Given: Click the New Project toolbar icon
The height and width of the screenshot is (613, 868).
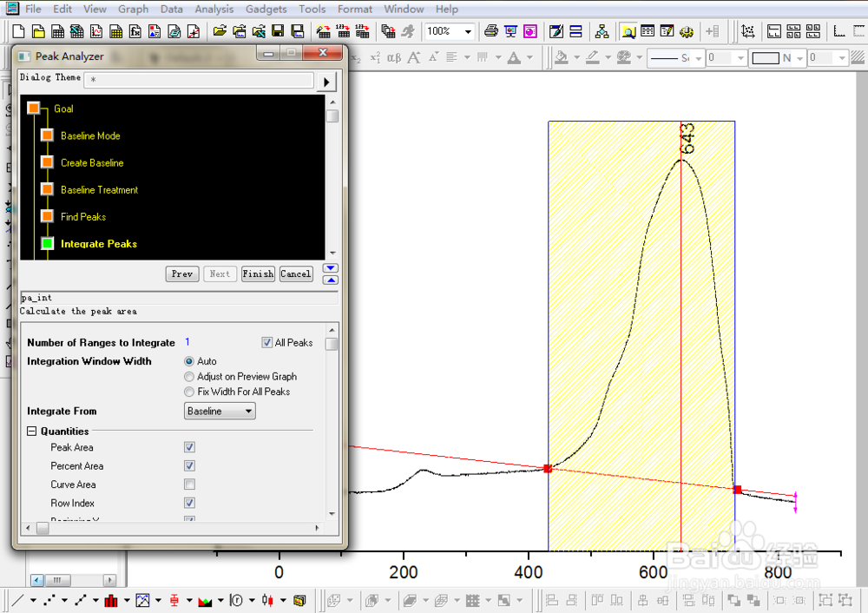Looking at the screenshot, I should [18, 31].
